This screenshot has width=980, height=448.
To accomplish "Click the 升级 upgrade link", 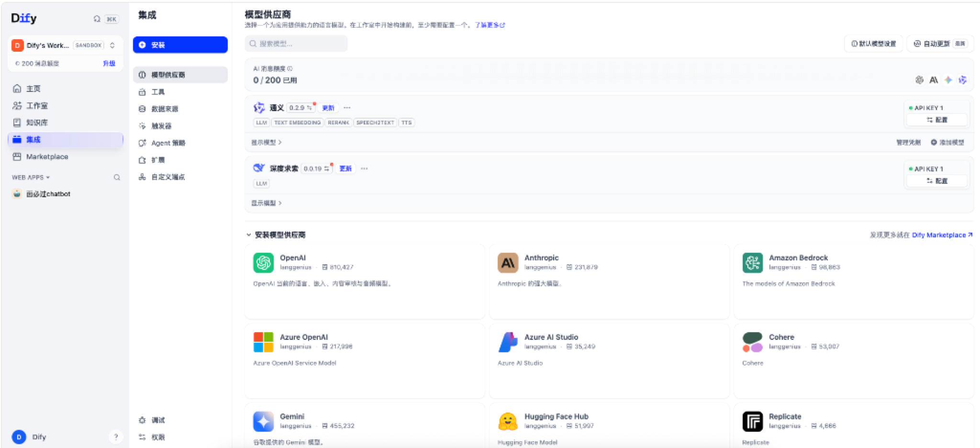I will coord(109,63).
